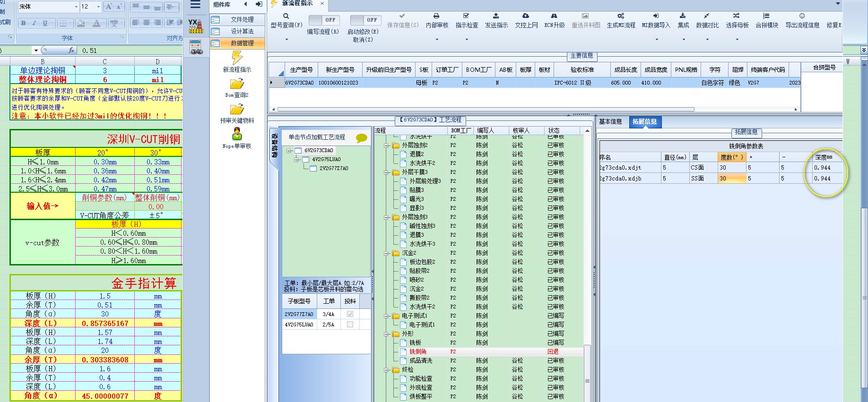Open the Excel font size dropdown
This screenshot has width=868, height=402.
coord(98,7)
